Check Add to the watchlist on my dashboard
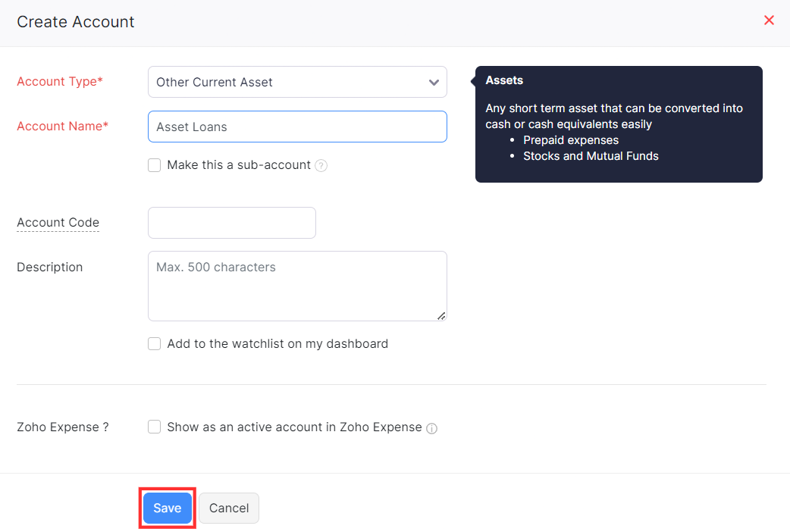Viewport: 790px width, 532px height. (154, 343)
